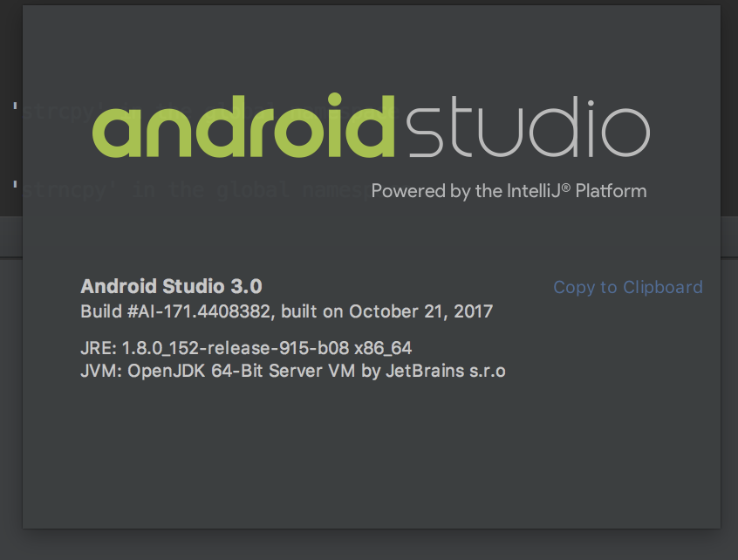
Task: Click the registered trademark symbol after IntelliJ
Action: [566, 188]
